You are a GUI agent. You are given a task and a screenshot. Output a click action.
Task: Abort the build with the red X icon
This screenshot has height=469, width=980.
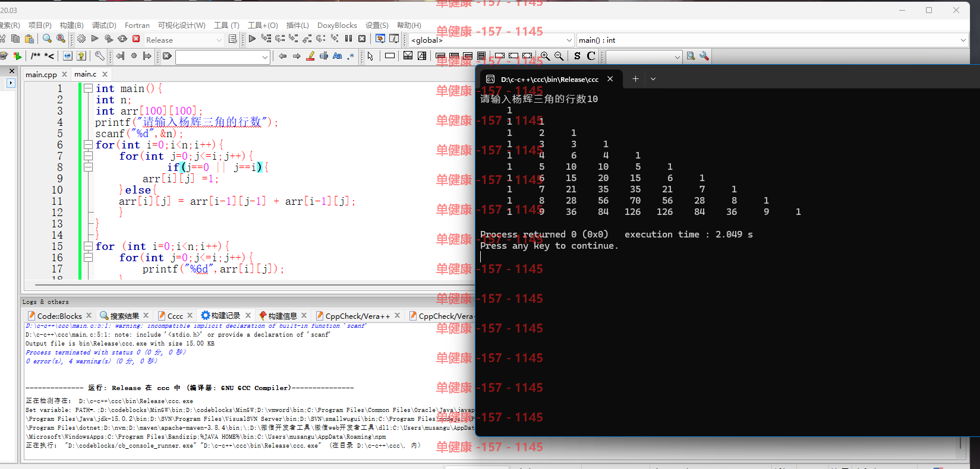pyautogui.click(x=136, y=39)
